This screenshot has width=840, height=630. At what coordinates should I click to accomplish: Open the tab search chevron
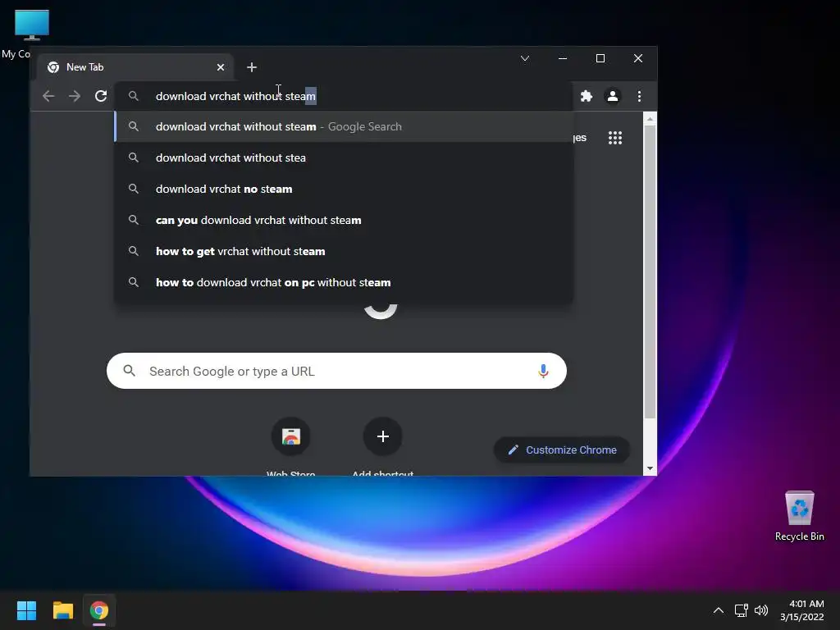525,58
